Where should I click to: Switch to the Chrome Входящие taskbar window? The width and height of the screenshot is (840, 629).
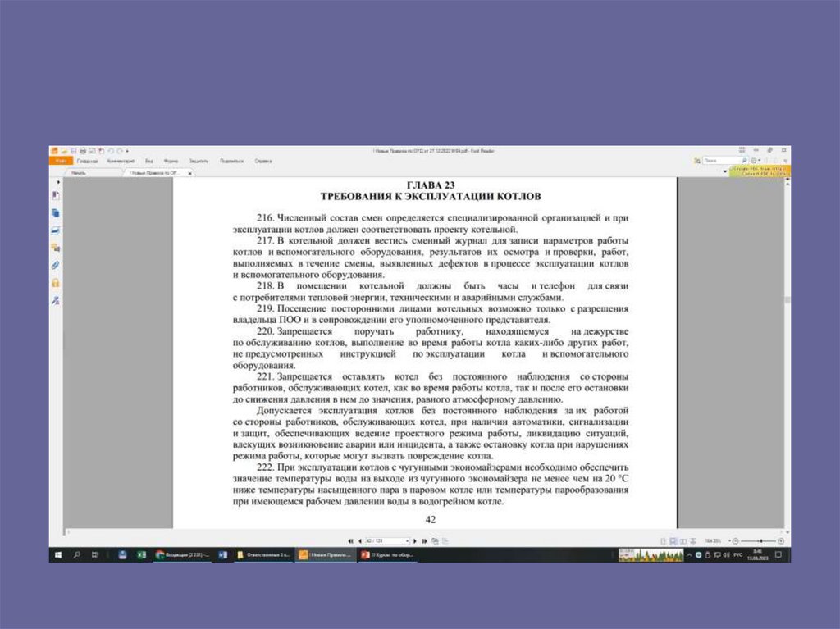tap(182, 554)
